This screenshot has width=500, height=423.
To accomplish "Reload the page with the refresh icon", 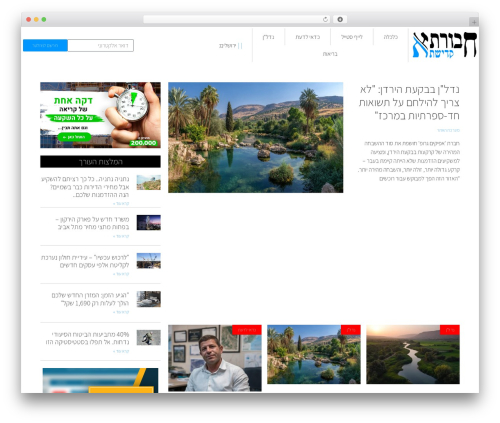I will pos(325,19).
